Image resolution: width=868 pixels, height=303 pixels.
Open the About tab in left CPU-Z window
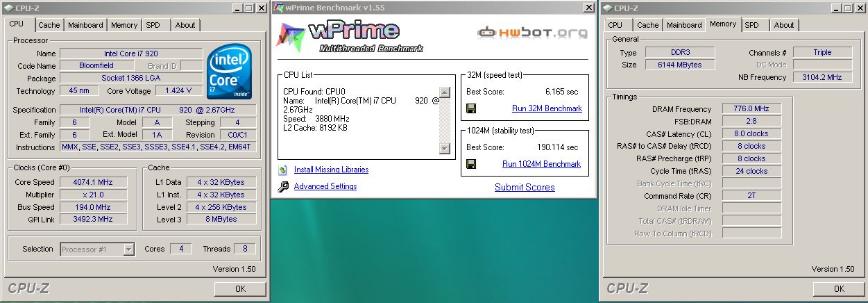coord(185,25)
